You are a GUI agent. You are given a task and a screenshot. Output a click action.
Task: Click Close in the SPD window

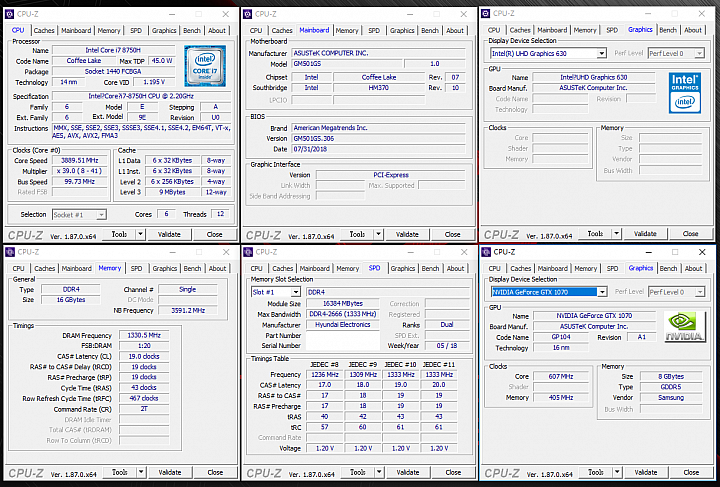click(x=453, y=472)
